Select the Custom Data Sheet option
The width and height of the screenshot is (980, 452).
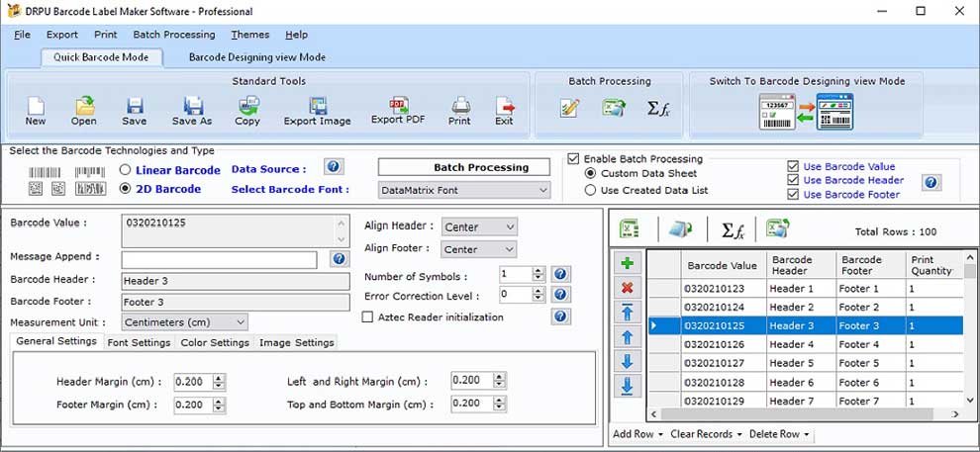(x=590, y=173)
